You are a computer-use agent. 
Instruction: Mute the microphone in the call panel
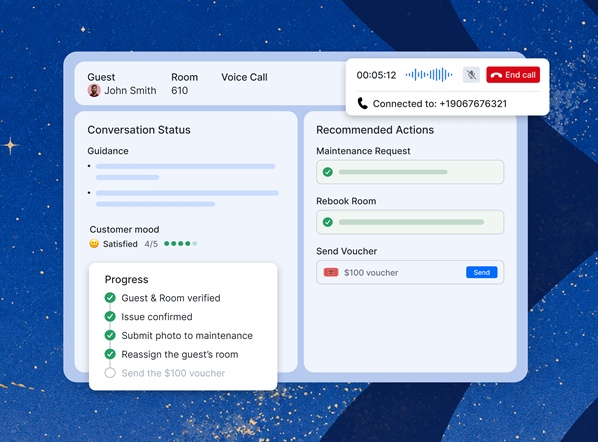coord(471,75)
